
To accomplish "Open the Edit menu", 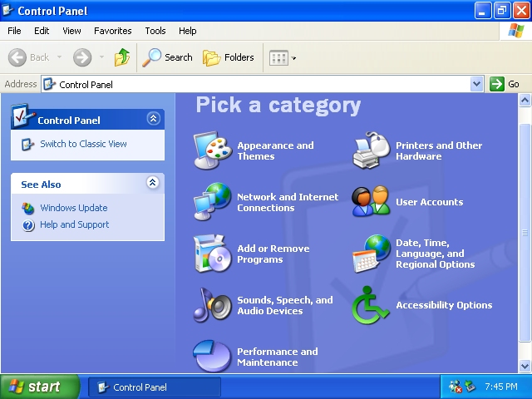I will [x=42, y=31].
